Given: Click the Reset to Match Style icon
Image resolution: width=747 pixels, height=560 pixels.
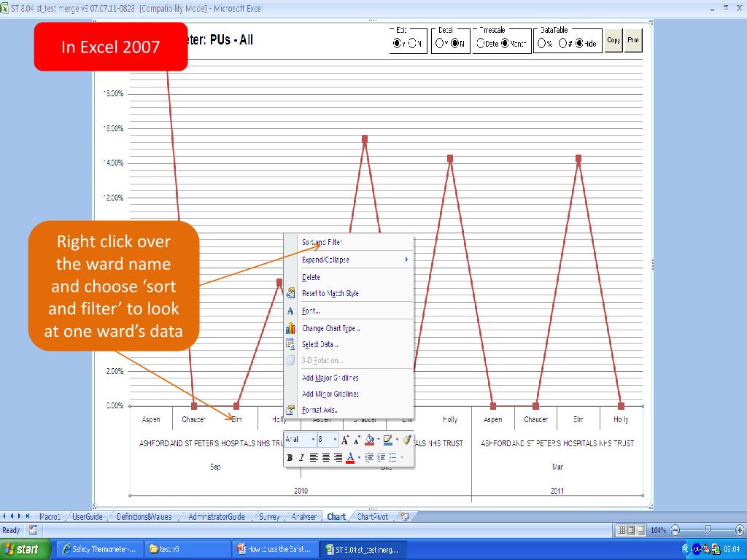Looking at the screenshot, I should (290, 293).
